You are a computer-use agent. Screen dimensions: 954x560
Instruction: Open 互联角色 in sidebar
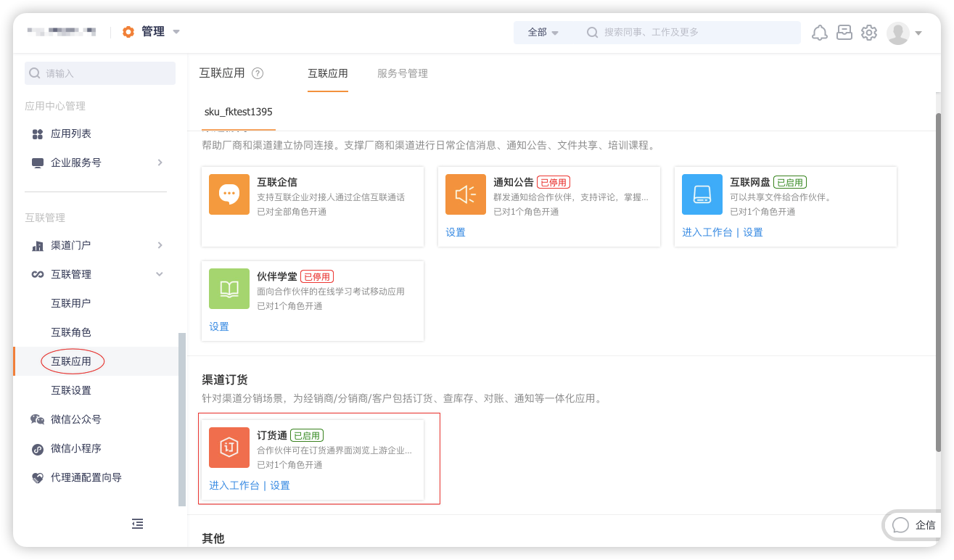(71, 332)
